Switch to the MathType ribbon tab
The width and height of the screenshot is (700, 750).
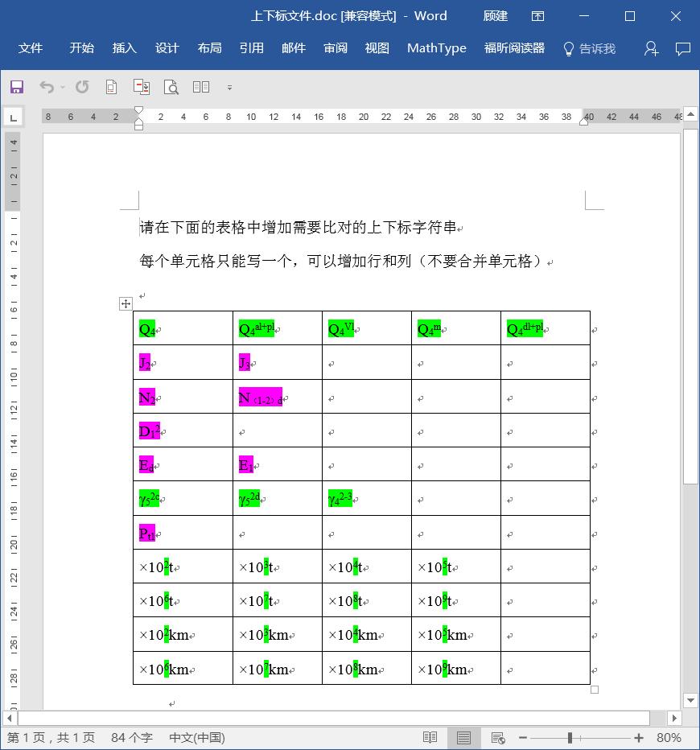point(436,49)
